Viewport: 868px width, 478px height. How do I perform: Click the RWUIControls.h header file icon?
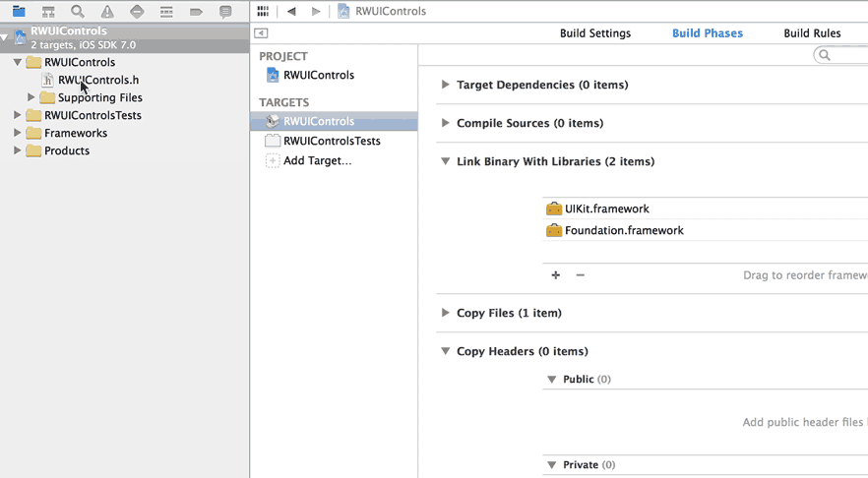coord(48,81)
